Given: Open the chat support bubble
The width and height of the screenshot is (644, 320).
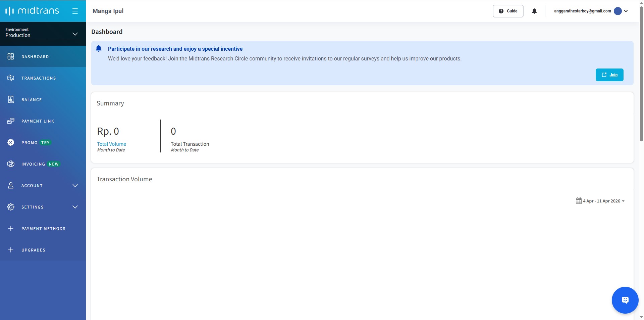Looking at the screenshot, I should tap(625, 300).
